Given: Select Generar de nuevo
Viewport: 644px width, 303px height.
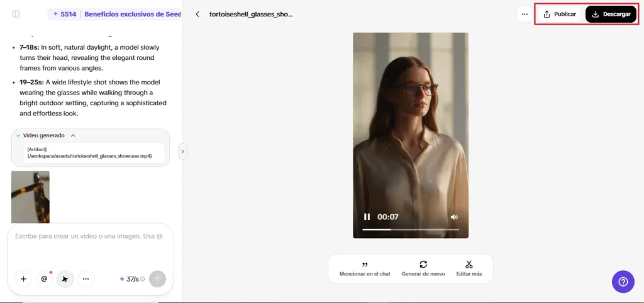Looking at the screenshot, I should pos(423,268).
